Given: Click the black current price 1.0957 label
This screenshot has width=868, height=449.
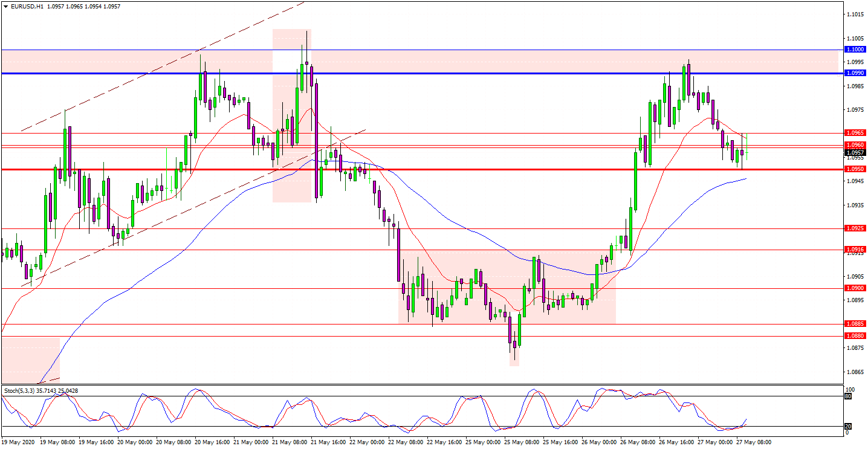Looking at the screenshot, I should click(x=855, y=153).
